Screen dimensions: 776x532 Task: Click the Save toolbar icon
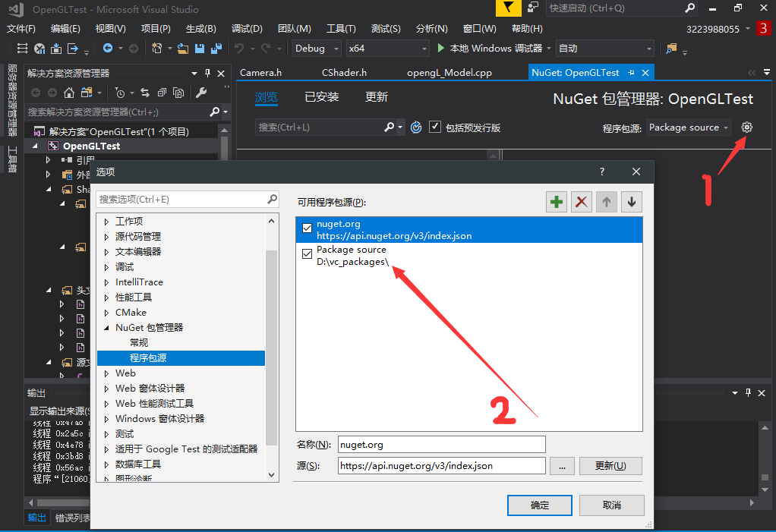200,49
